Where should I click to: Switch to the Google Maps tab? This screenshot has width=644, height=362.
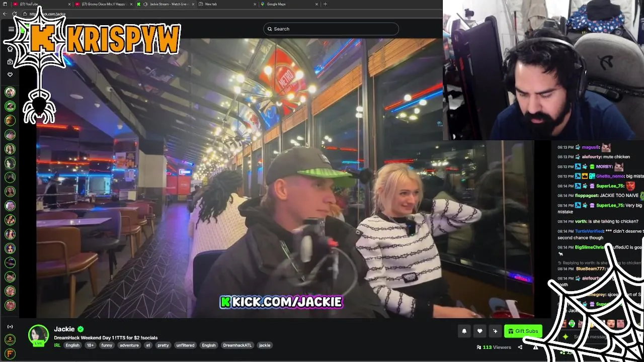click(289, 4)
